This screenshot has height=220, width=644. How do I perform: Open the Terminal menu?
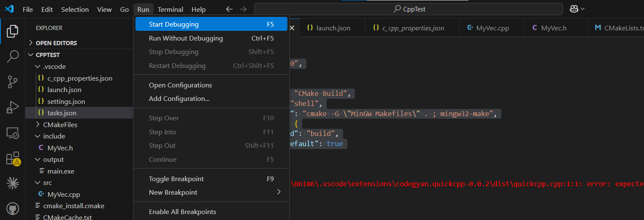[170, 9]
